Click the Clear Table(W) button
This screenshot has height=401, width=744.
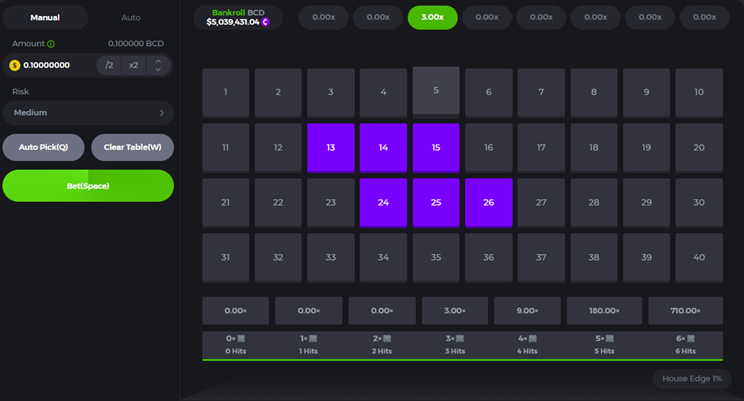132,147
